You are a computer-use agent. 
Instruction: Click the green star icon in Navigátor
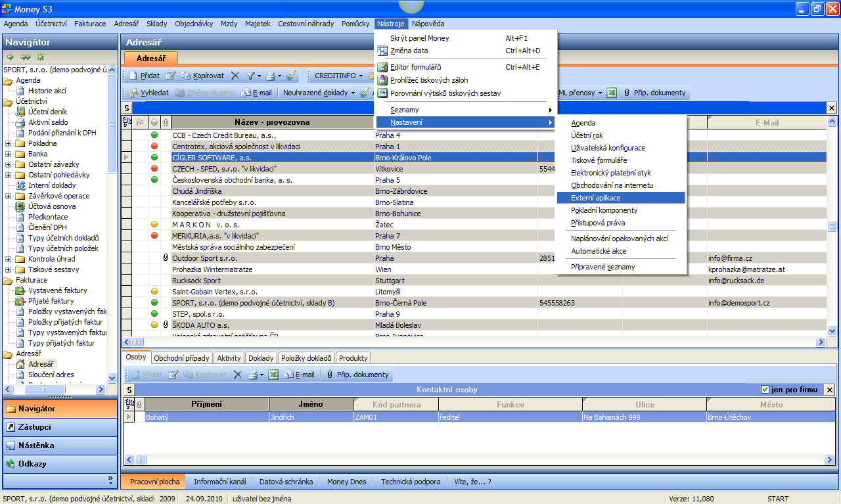pos(41,57)
